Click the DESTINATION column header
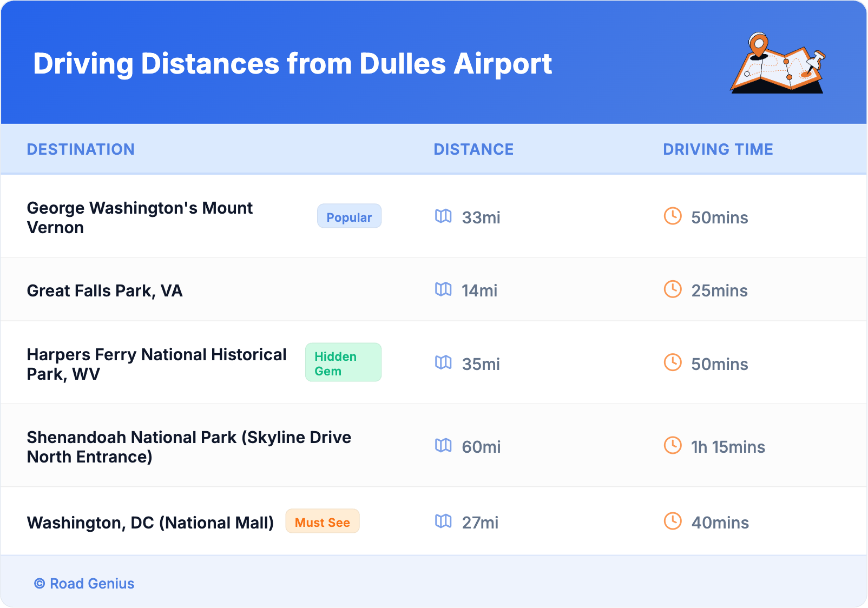The image size is (868, 608). 81,149
